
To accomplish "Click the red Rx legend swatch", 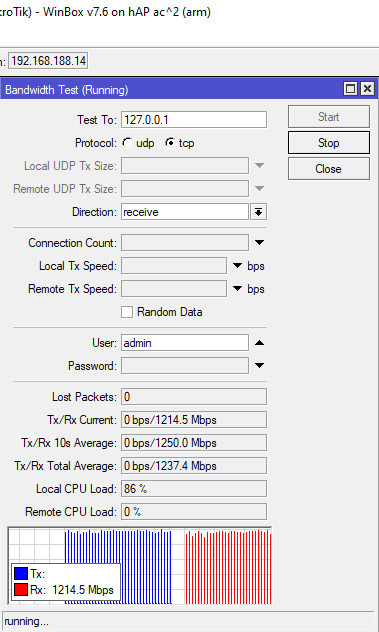I will point(21,590).
